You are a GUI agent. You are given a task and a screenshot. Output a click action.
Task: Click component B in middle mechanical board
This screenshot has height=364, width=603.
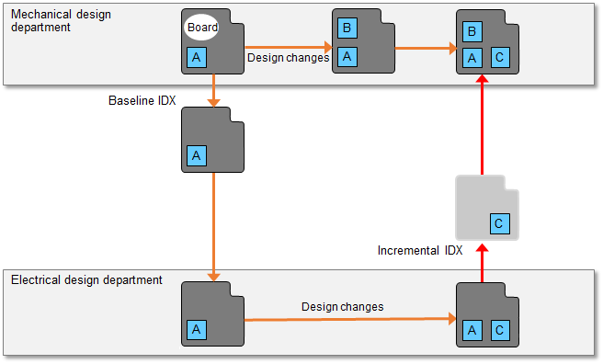pos(347,28)
